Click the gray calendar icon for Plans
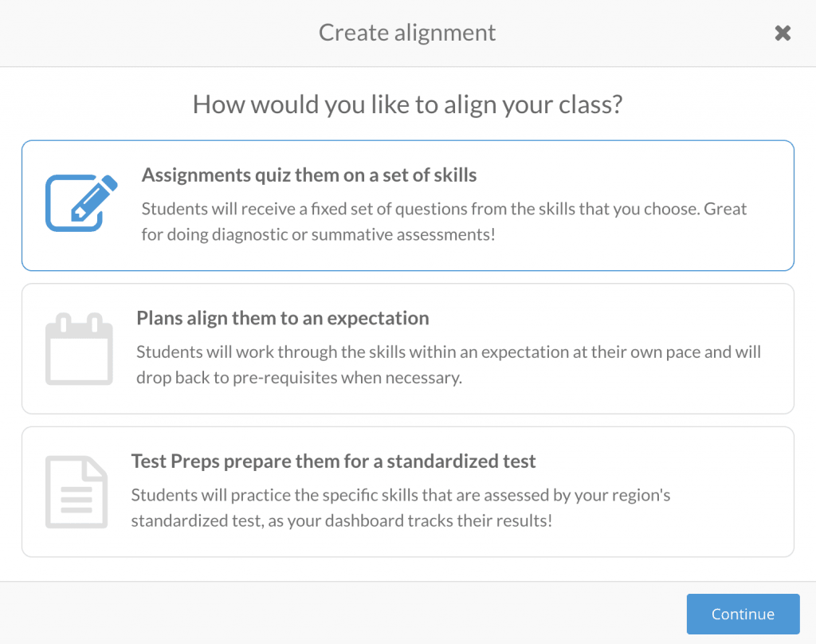 (x=79, y=348)
